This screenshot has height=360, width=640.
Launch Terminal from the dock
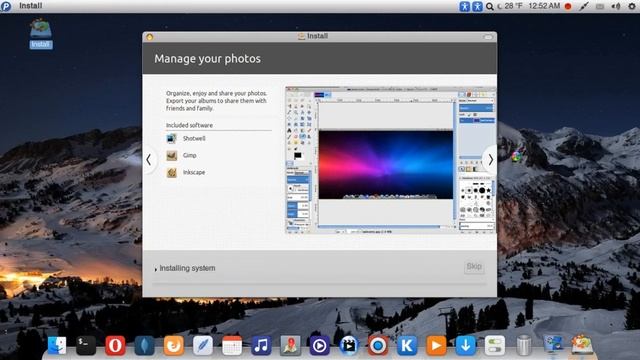click(x=86, y=345)
